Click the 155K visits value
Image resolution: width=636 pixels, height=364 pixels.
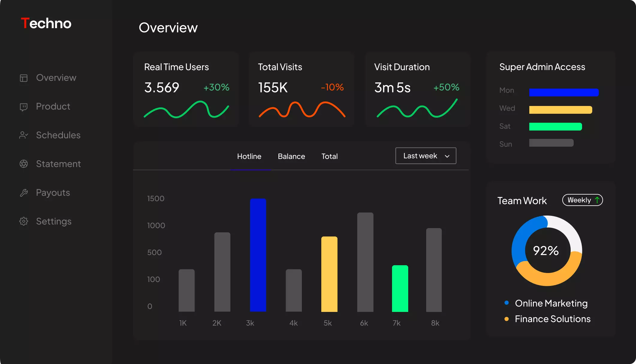273,87
